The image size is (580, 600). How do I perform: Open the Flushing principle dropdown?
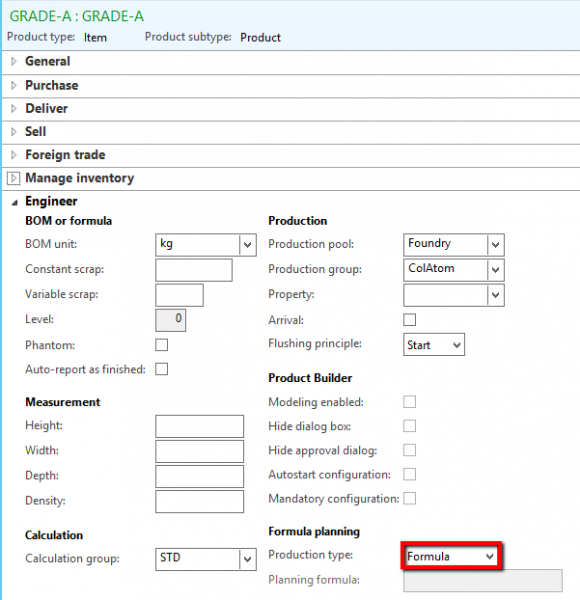[434, 345]
